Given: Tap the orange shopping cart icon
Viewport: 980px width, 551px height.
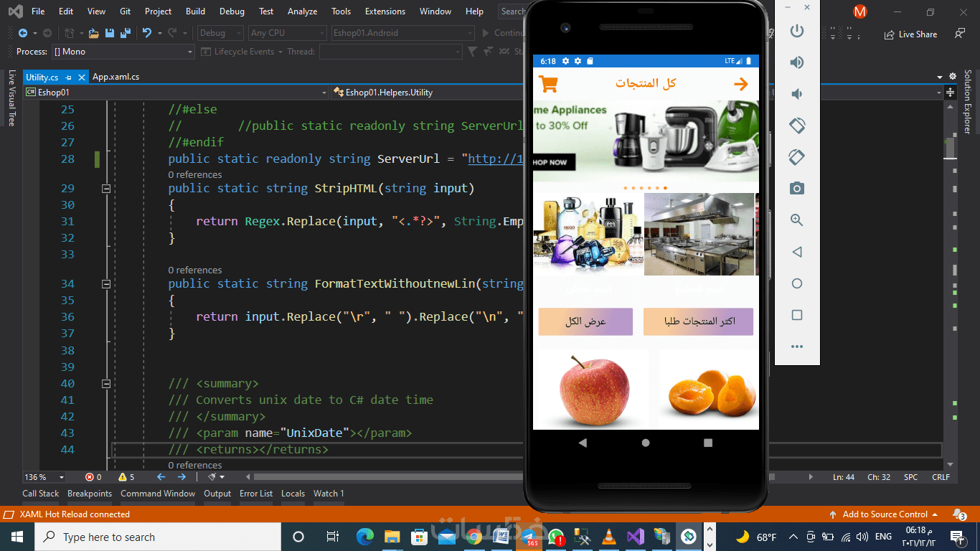Looking at the screenshot, I should pyautogui.click(x=549, y=84).
